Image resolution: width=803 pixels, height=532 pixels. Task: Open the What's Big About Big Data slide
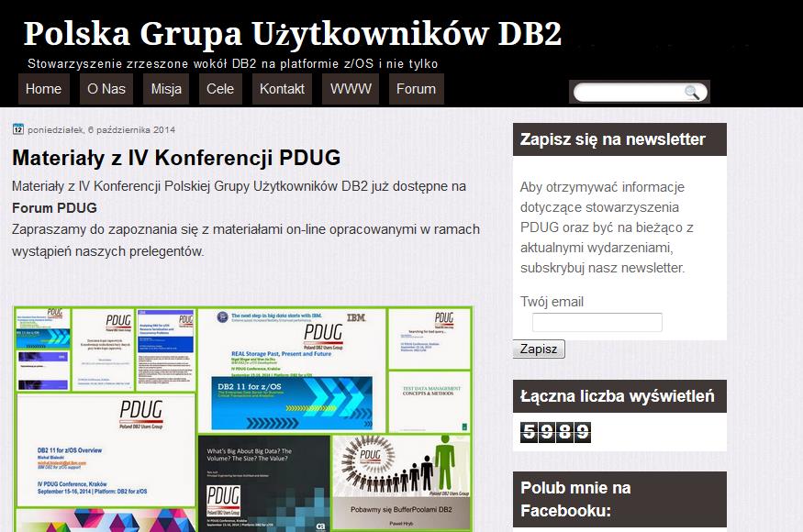coord(264,483)
